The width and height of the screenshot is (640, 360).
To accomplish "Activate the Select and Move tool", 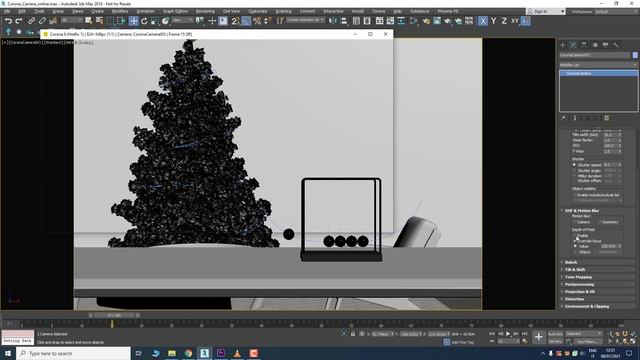I will 133,20.
